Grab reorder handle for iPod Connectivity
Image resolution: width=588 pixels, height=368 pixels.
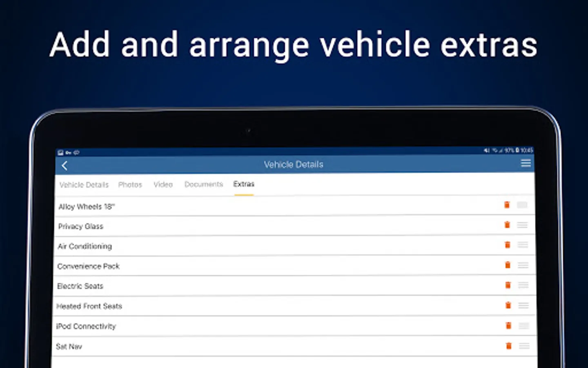coord(524,325)
